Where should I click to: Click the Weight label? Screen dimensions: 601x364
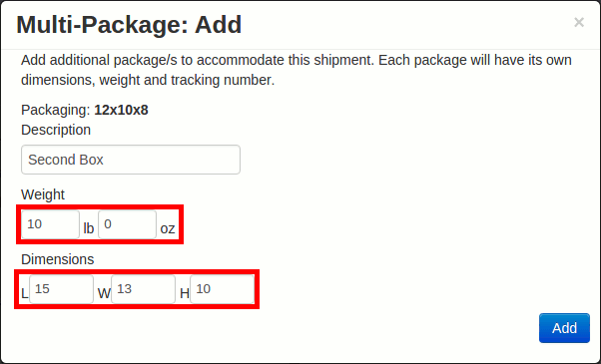[43, 194]
